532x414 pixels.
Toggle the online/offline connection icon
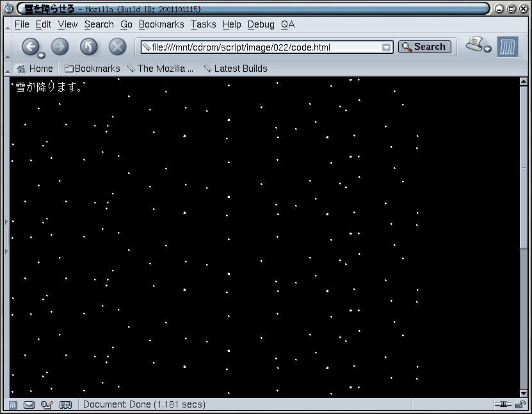(x=503, y=404)
